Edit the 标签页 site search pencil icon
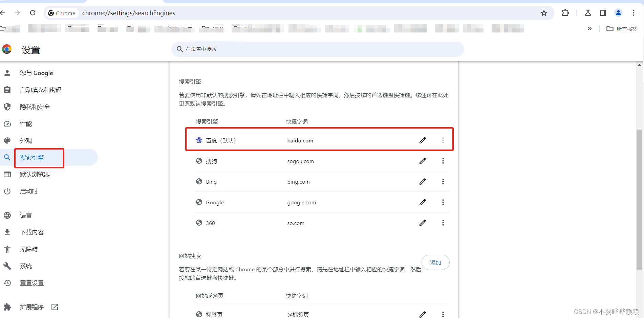 point(423,314)
